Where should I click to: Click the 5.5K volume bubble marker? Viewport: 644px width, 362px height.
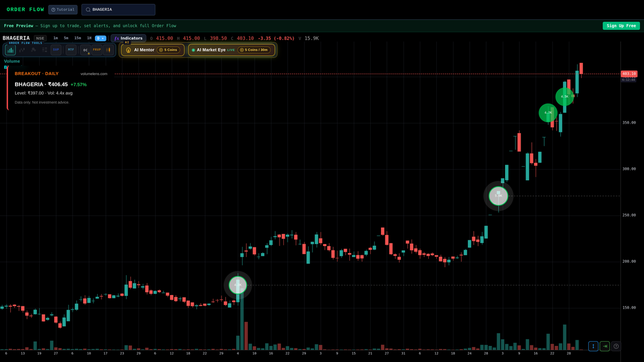pos(499,196)
